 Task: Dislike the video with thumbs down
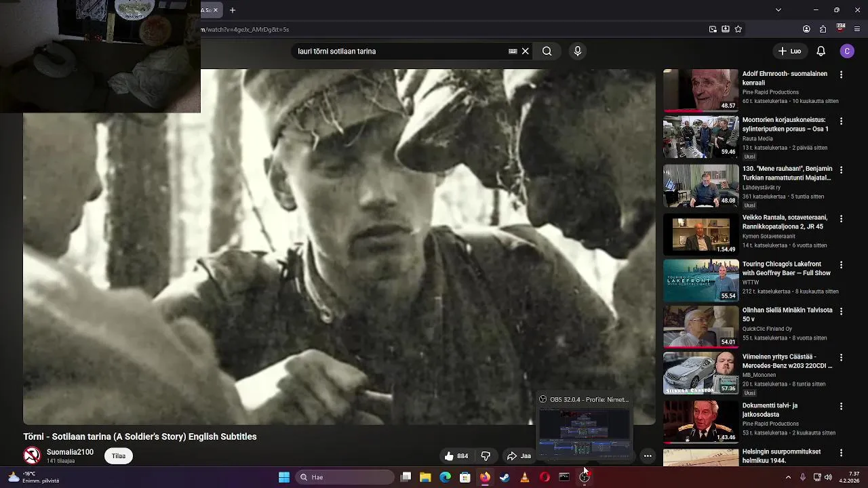click(486, 456)
